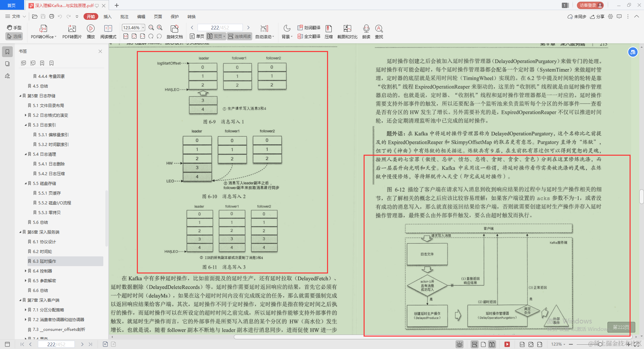644x349 pixels.
Task: Enable the 手型 hand tool
Action: [x=13, y=28]
